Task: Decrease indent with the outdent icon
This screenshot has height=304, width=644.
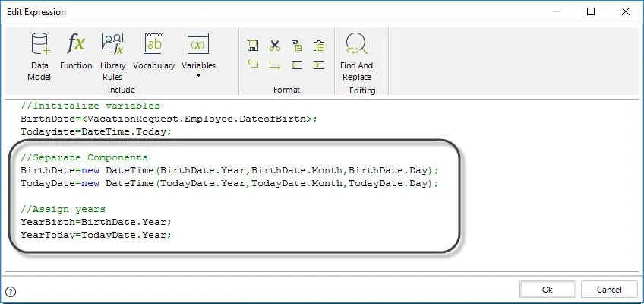Action: point(296,65)
